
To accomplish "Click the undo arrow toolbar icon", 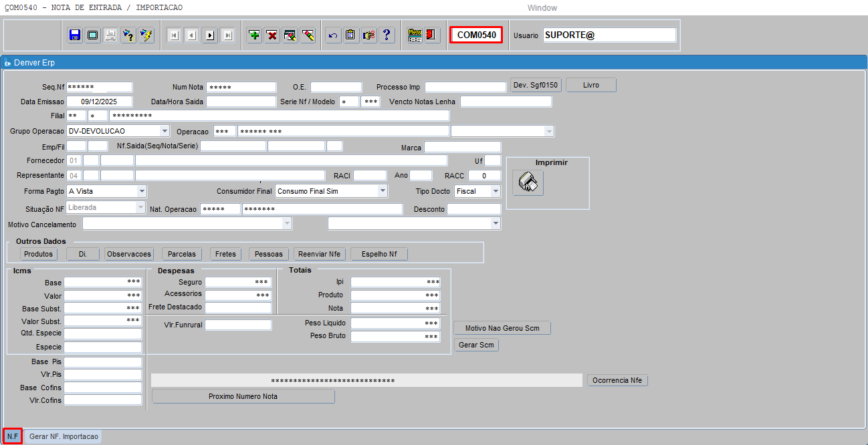I will point(332,35).
